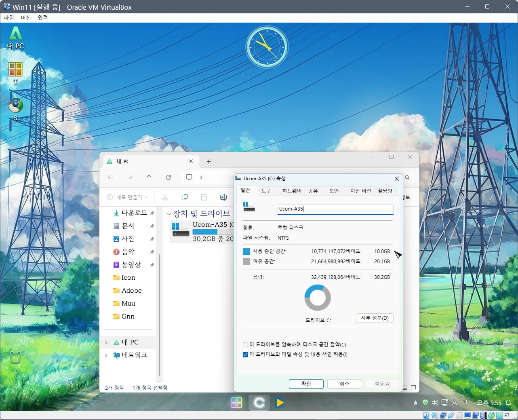
Task: Click the Copy icon in Explorer toolbar
Action: tap(185, 197)
